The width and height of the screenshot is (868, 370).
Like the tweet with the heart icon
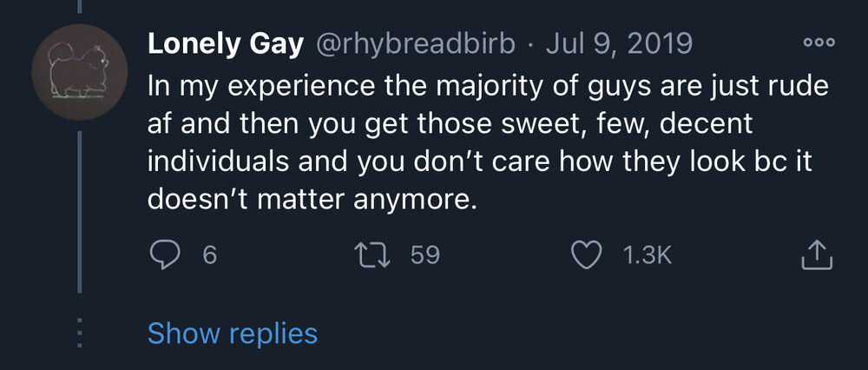[586, 256]
